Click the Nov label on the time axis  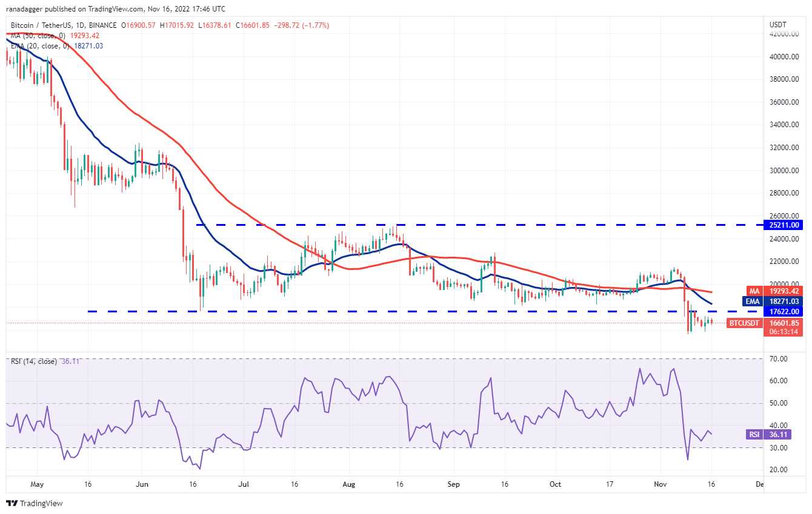click(x=661, y=484)
